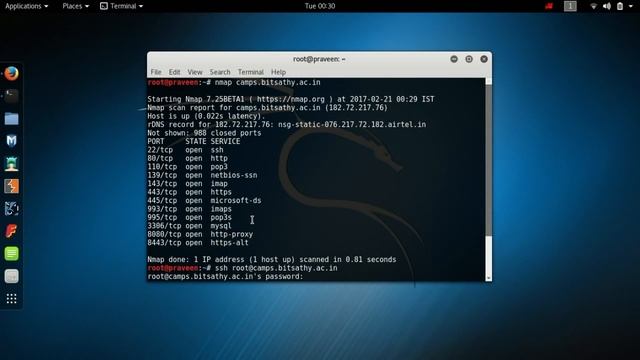Open the Wi-Fi network indicator
The width and height of the screenshot is (640, 360).
pos(594,6)
